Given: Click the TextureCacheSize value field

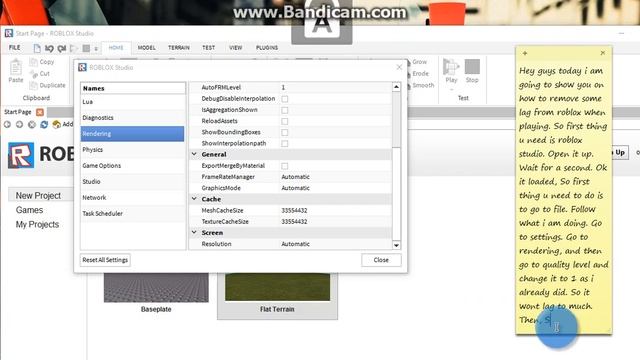Looking at the screenshot, I should [x=335, y=222].
